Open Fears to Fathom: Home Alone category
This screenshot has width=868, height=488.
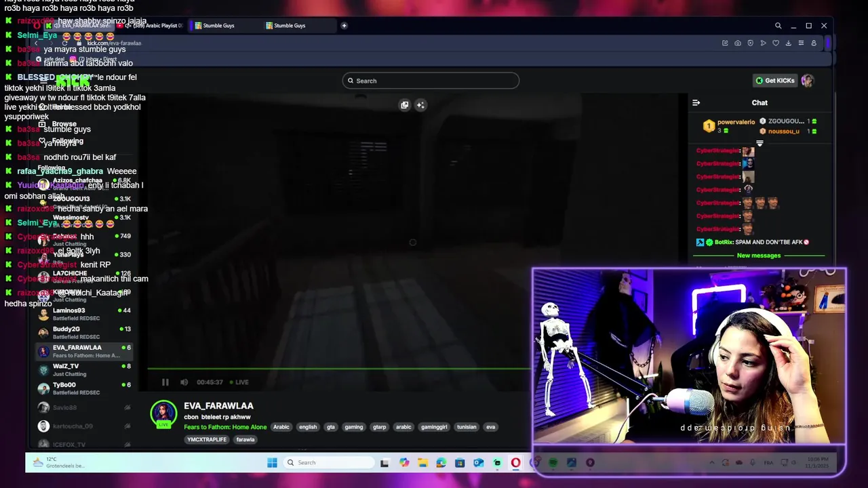pos(225,427)
